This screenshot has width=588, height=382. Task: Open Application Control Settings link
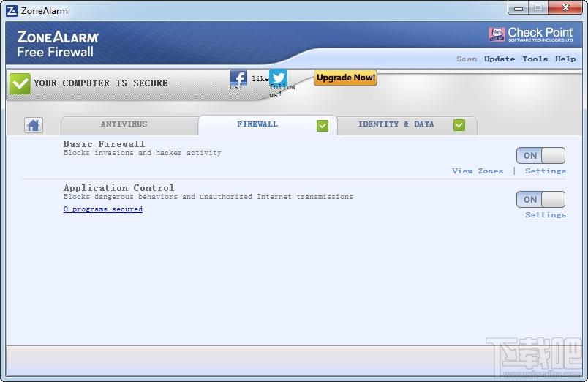tap(546, 215)
